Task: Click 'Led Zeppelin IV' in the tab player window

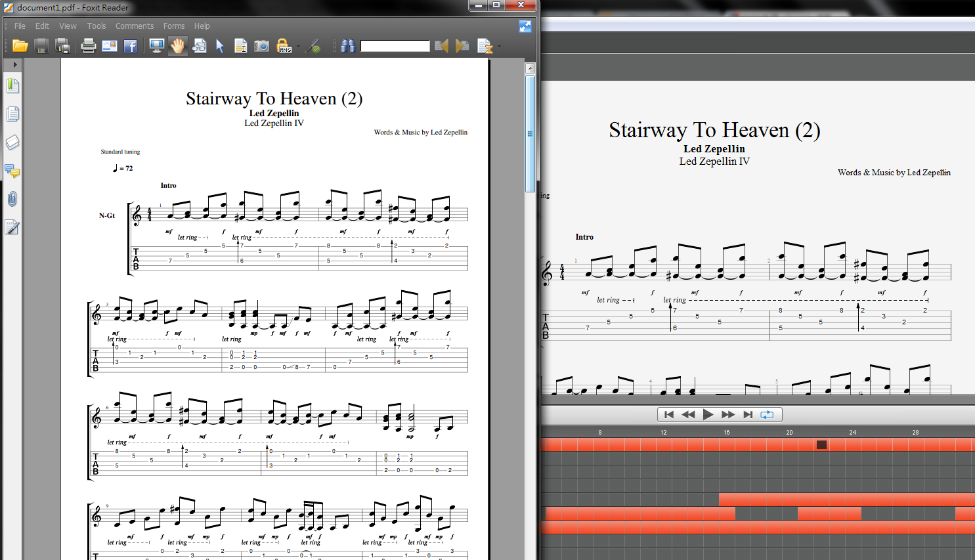Action: click(714, 162)
